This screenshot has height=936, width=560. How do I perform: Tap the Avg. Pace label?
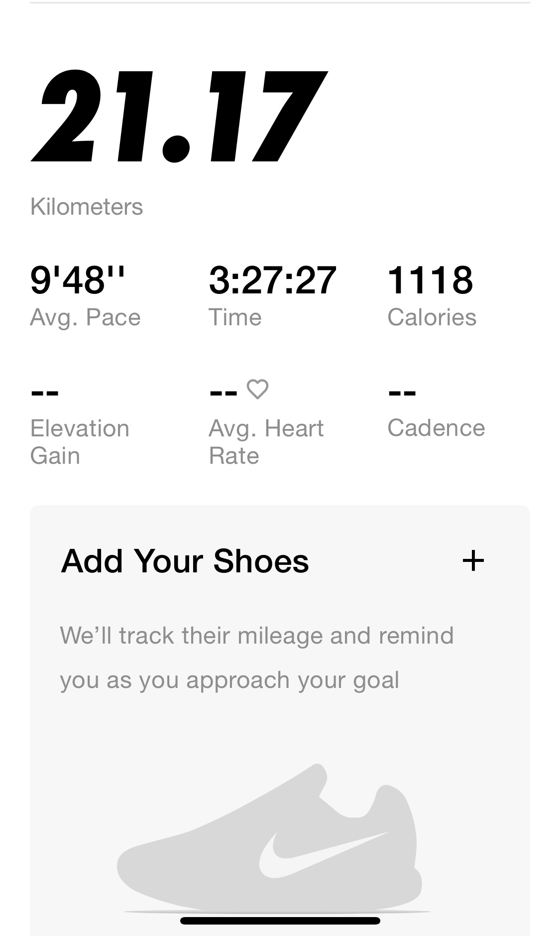(x=85, y=317)
